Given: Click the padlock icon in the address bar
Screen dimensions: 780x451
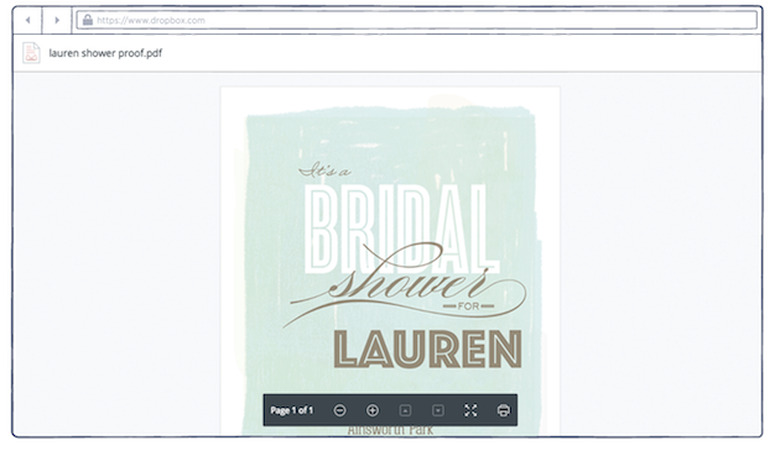Looking at the screenshot, I should tap(88, 20).
